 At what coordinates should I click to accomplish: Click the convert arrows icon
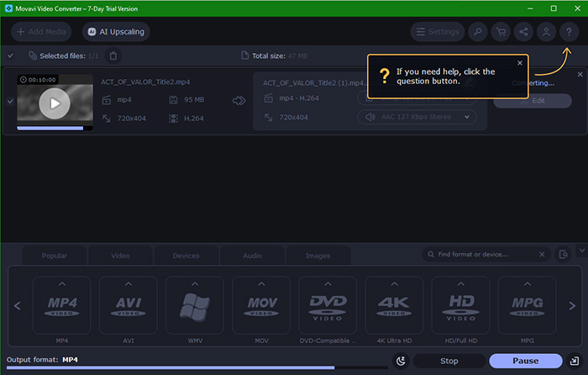239,101
